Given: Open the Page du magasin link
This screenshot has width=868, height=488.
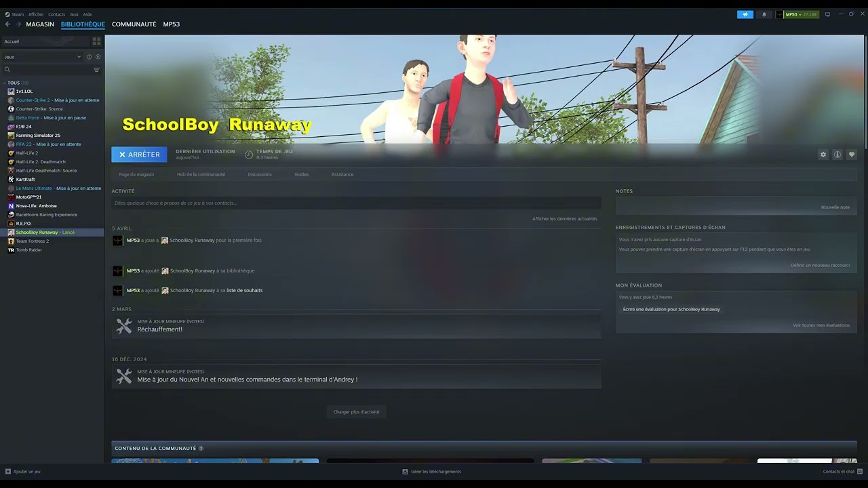Looking at the screenshot, I should click(136, 174).
